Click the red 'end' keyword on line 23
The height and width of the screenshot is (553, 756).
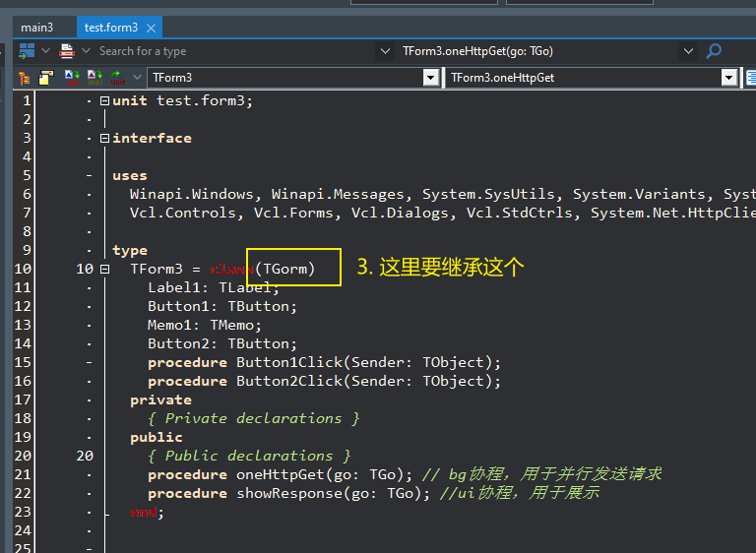coord(143,513)
